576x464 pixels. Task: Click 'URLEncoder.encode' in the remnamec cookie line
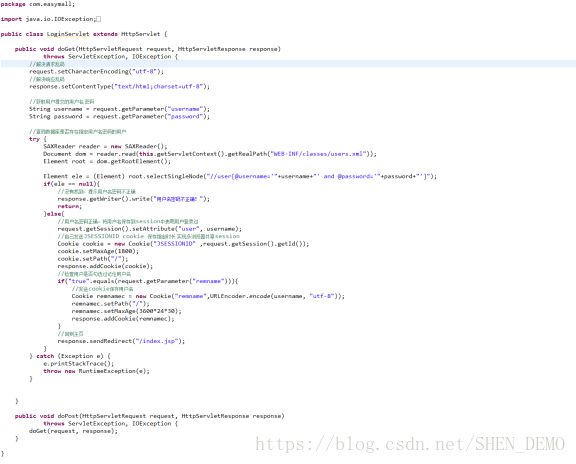[x=240, y=296]
